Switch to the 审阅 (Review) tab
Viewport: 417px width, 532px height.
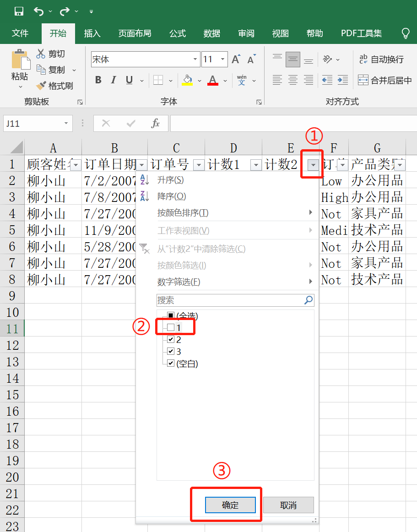[246, 33]
